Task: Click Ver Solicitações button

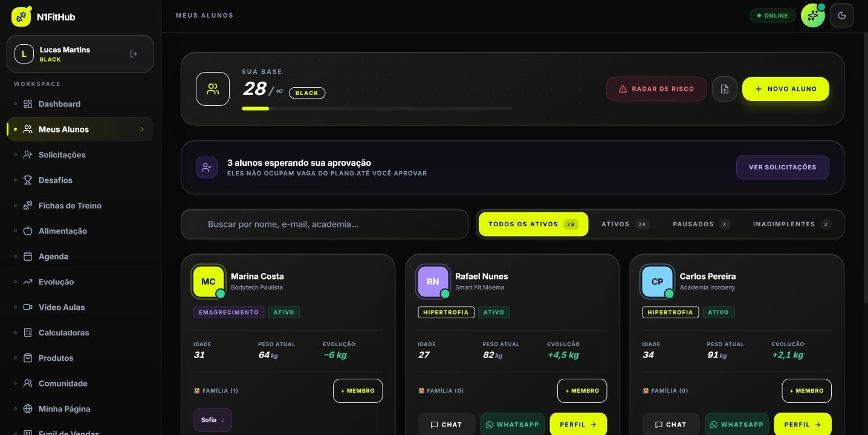Action: (783, 168)
